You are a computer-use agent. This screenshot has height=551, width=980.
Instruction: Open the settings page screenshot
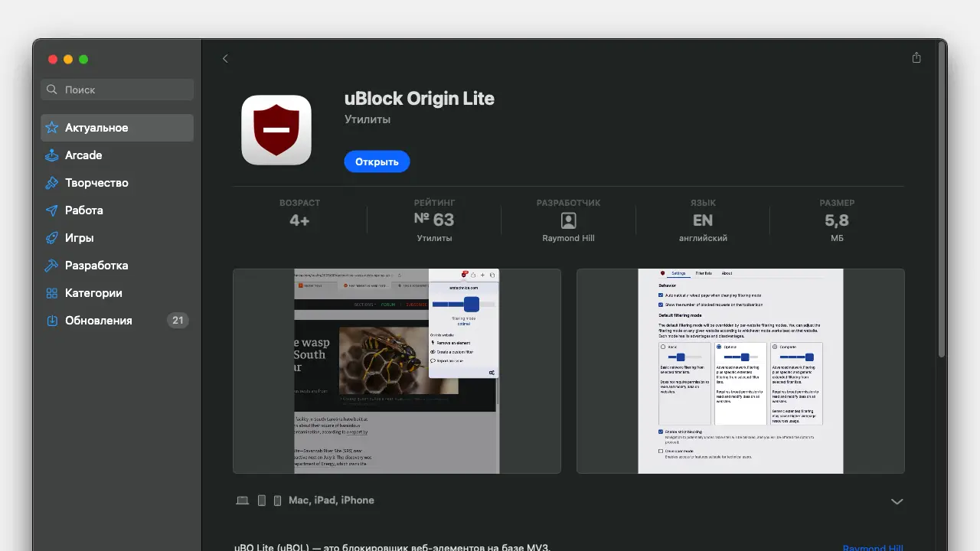click(740, 371)
